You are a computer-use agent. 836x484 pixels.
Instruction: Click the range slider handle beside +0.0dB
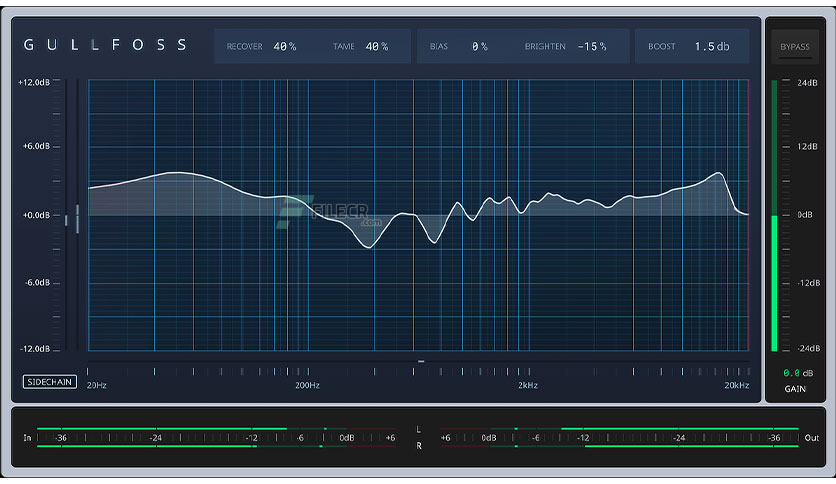77,219
